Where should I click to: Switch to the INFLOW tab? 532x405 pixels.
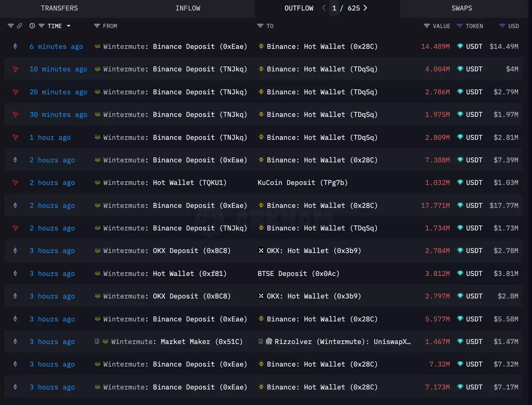(188, 8)
